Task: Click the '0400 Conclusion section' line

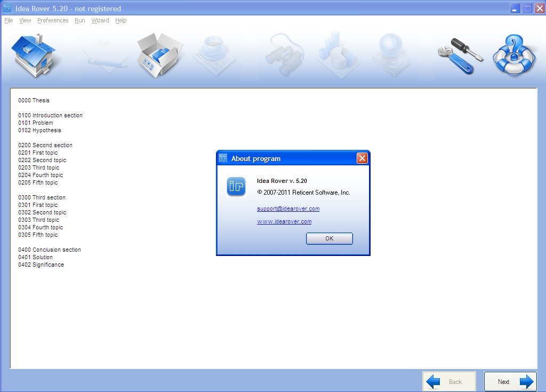Action: point(50,250)
